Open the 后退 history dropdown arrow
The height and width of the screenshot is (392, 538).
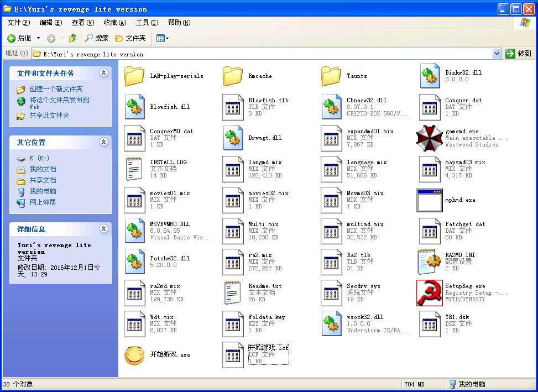coord(39,38)
